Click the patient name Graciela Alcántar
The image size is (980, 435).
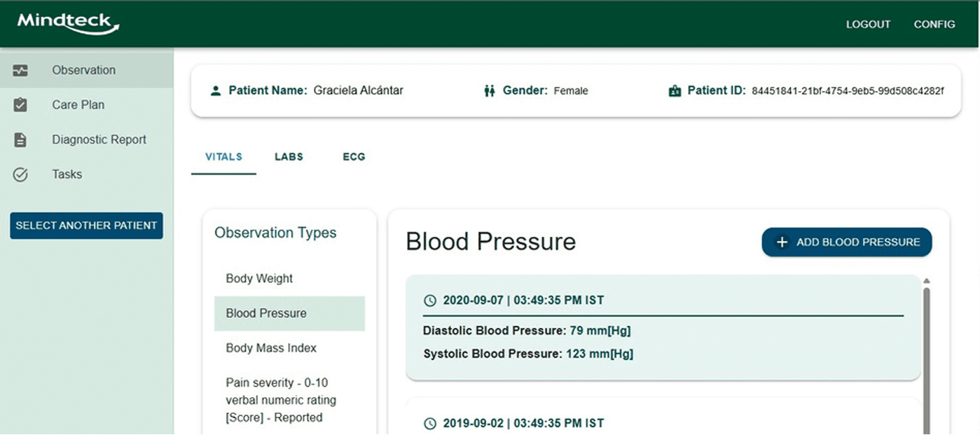coord(358,90)
